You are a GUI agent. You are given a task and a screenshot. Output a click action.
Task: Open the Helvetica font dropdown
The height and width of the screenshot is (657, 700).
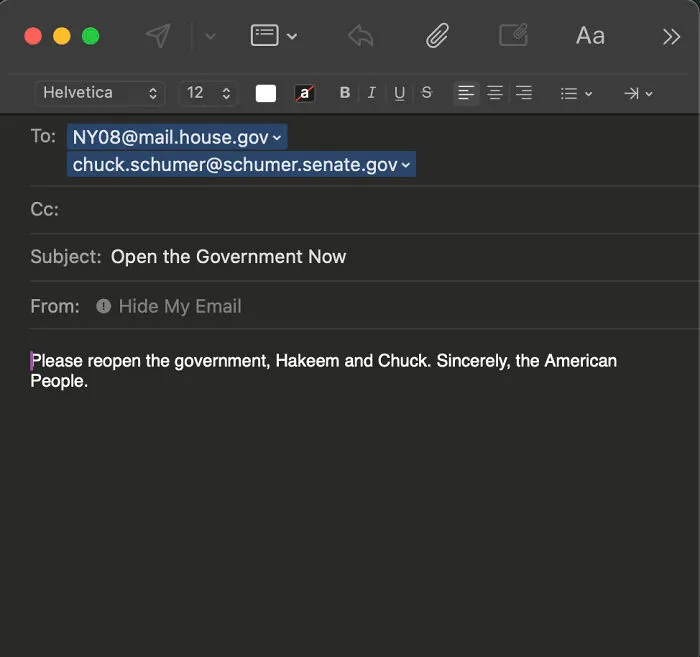[100, 93]
